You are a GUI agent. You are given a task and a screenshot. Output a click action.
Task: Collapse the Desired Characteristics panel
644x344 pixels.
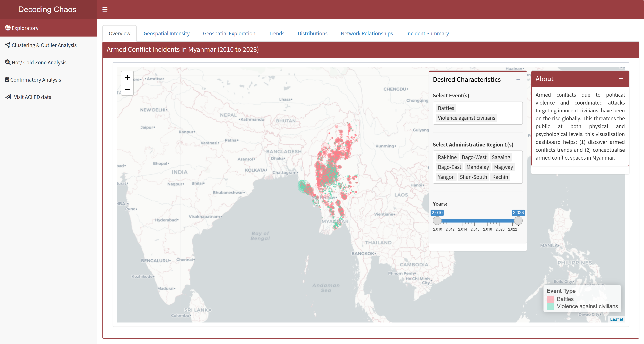tap(518, 80)
